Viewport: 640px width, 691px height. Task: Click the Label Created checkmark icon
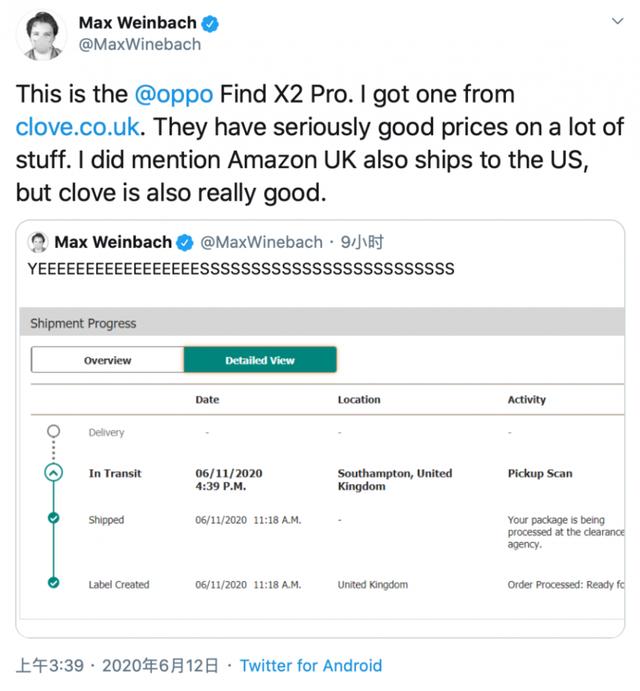[54, 583]
